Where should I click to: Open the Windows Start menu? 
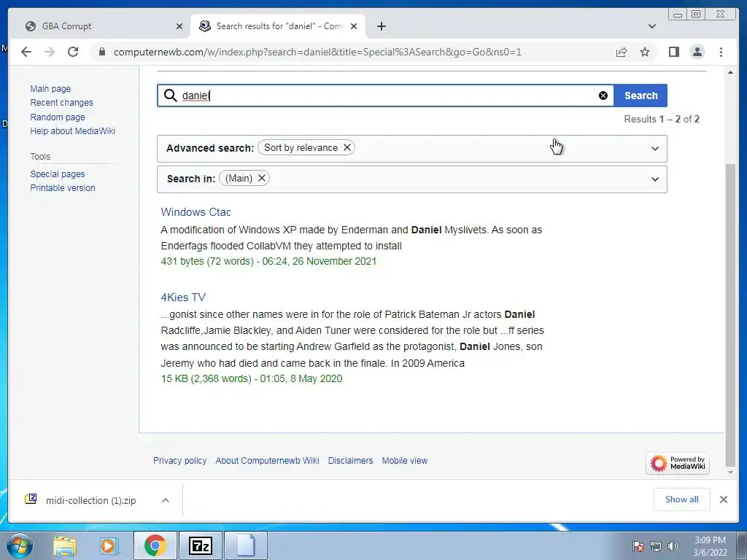pos(20,545)
